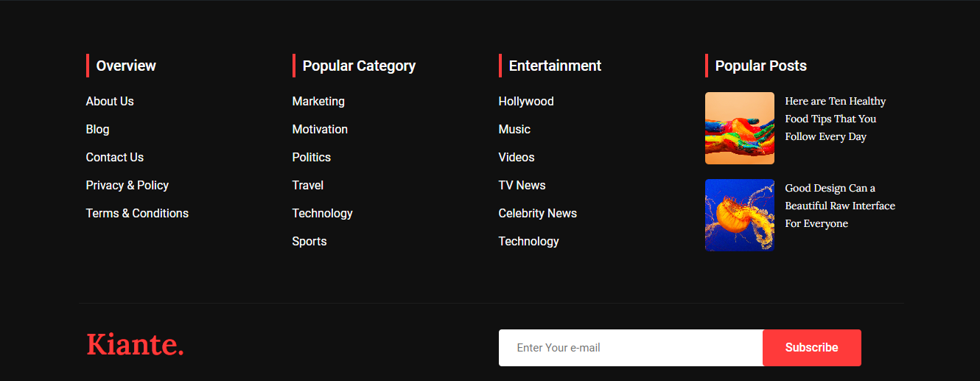Open the 'Good Design Can a Beautiful' post title

839,206
